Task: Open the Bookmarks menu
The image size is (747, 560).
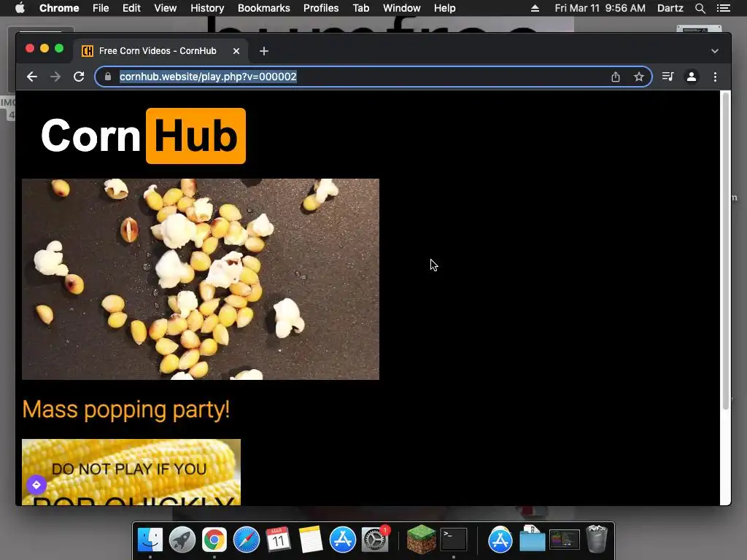Action: point(264,8)
